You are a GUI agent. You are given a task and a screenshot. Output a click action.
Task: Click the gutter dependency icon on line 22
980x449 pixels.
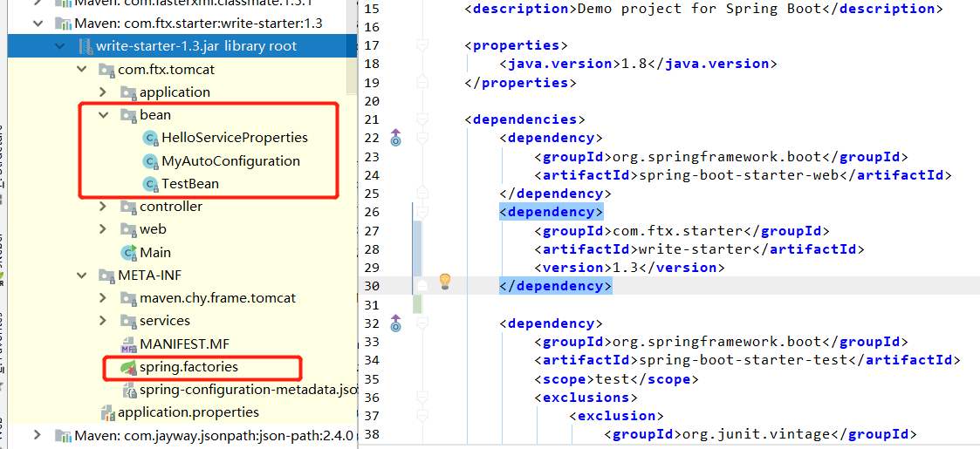[x=395, y=138]
